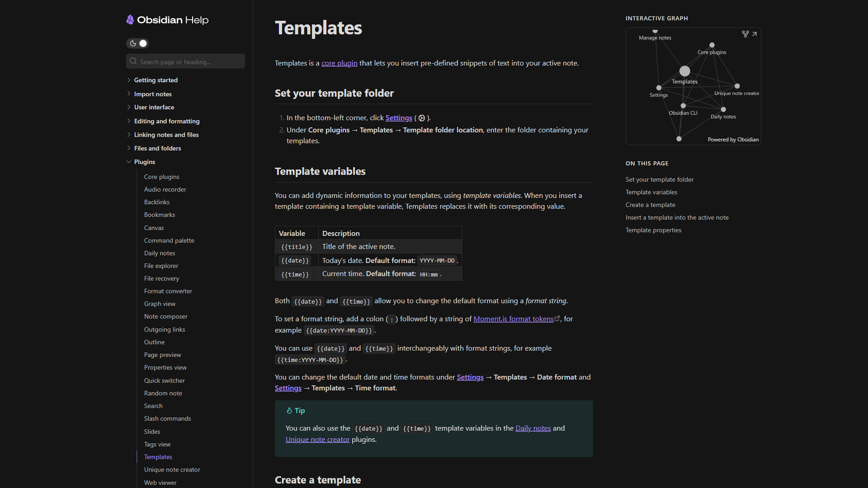Follow Settings link before Time format
The width and height of the screenshot is (868, 488).
pyautogui.click(x=288, y=388)
